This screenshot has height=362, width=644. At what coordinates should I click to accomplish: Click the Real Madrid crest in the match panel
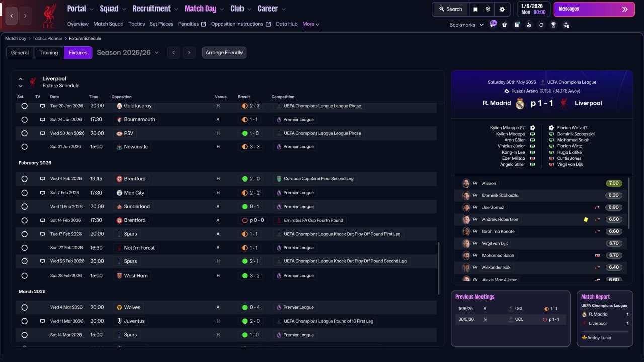pos(520,103)
